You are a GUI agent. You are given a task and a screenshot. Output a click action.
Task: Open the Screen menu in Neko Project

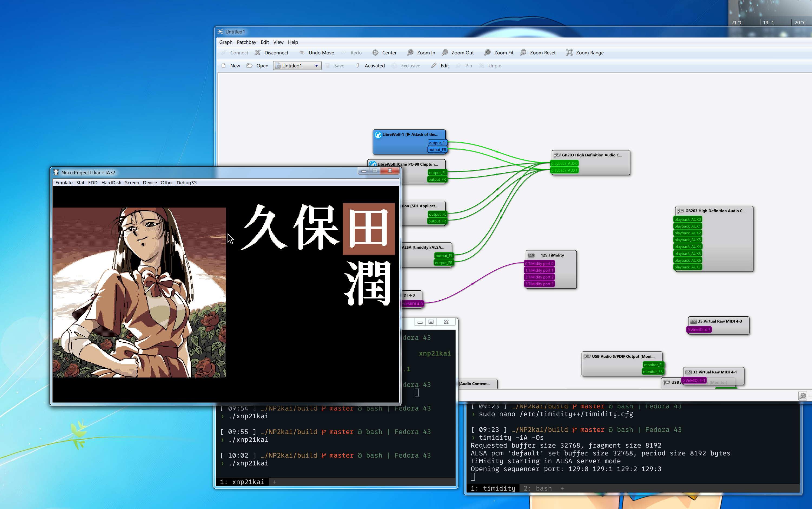(132, 182)
